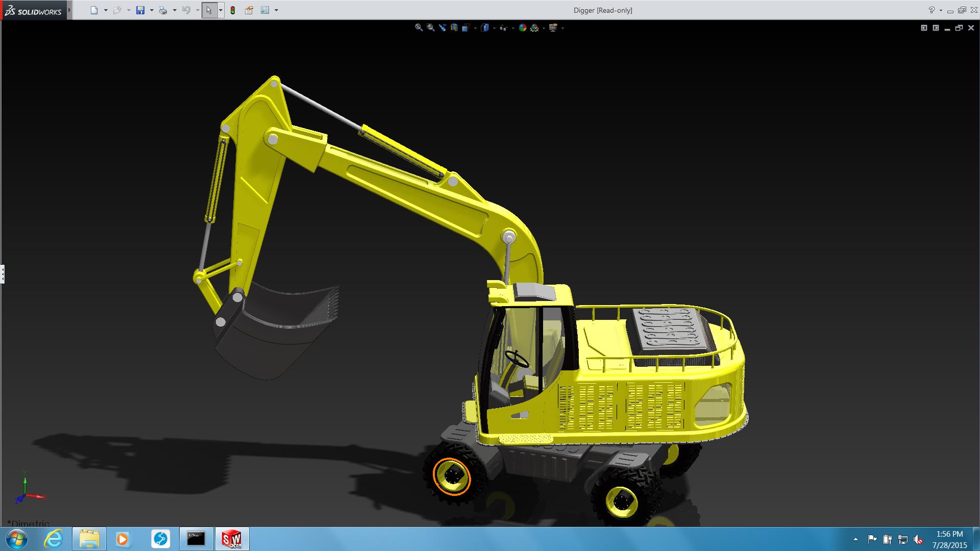Click the Rebuild traffic light icon
980x551 pixels.
pyautogui.click(x=233, y=10)
